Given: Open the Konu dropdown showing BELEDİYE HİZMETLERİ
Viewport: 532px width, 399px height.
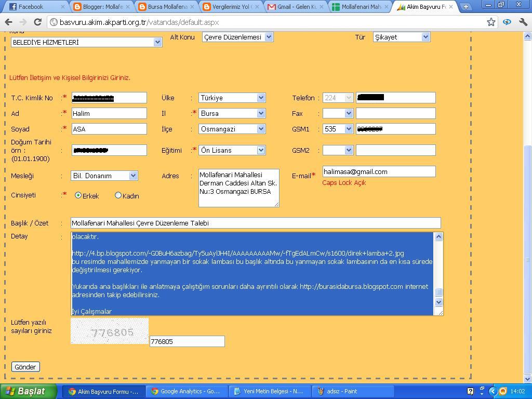Looking at the screenshot, I should coord(86,43).
